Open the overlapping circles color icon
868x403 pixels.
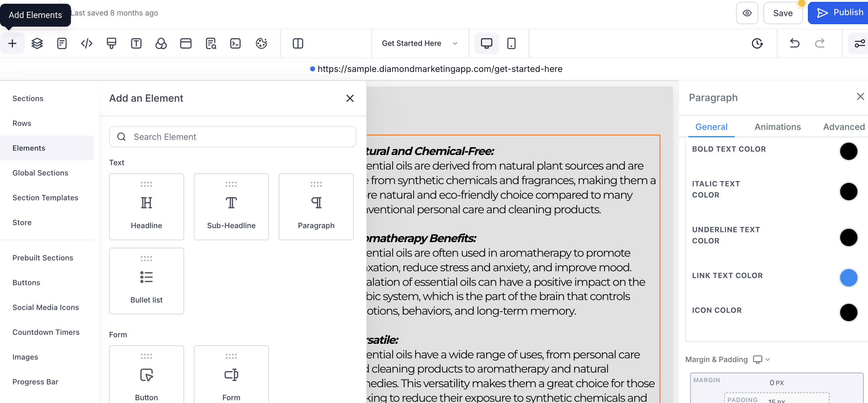tap(161, 43)
